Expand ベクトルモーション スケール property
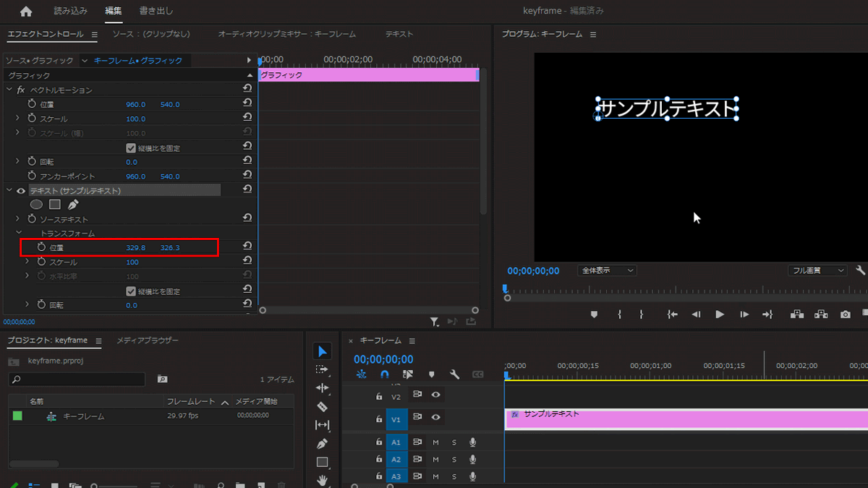Image resolution: width=868 pixels, height=488 pixels. (18, 119)
